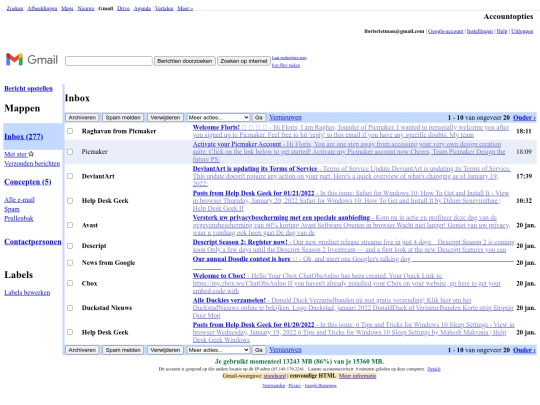540x405 pixels.
Task: Go to older messages via top 'Ouder ›'
Action: tap(524, 117)
